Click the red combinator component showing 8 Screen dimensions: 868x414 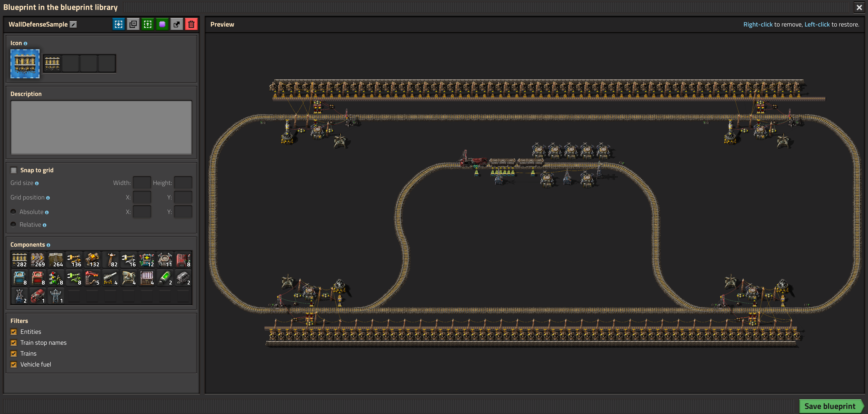point(183,260)
